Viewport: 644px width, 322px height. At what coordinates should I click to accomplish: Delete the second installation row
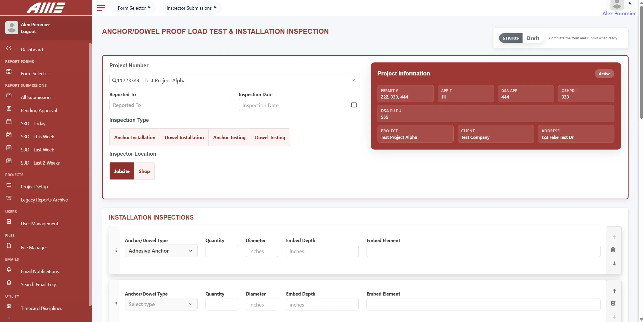[x=613, y=303]
